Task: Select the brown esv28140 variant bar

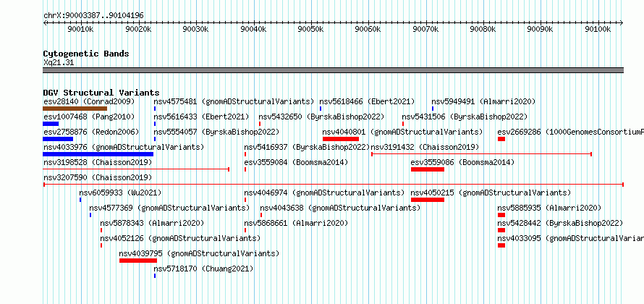Action: 75,109
